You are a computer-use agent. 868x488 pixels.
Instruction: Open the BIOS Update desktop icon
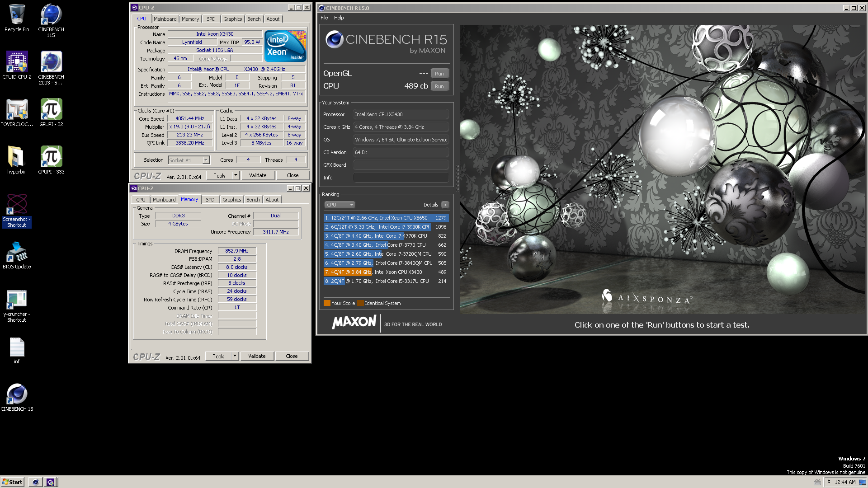point(17,255)
